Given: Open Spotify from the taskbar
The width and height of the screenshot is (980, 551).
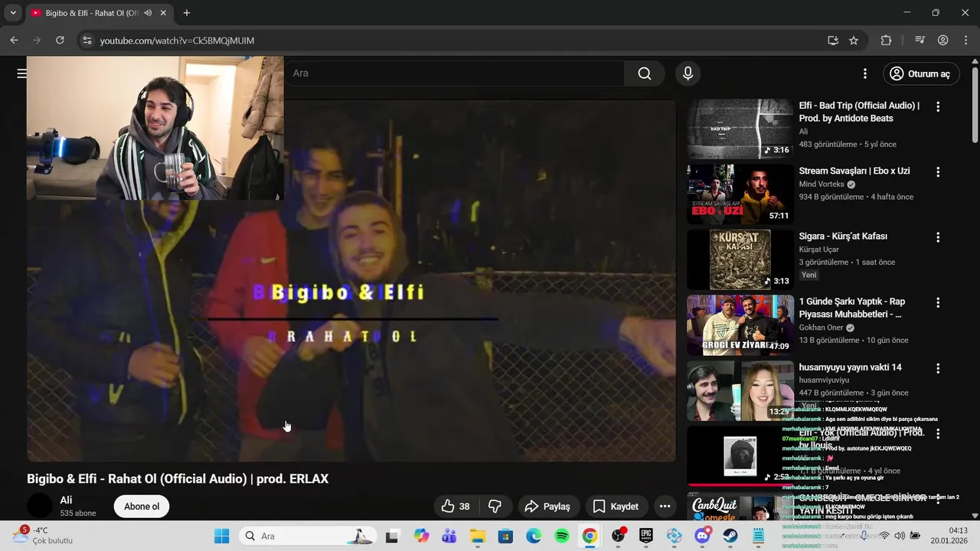Looking at the screenshot, I should 561,536.
